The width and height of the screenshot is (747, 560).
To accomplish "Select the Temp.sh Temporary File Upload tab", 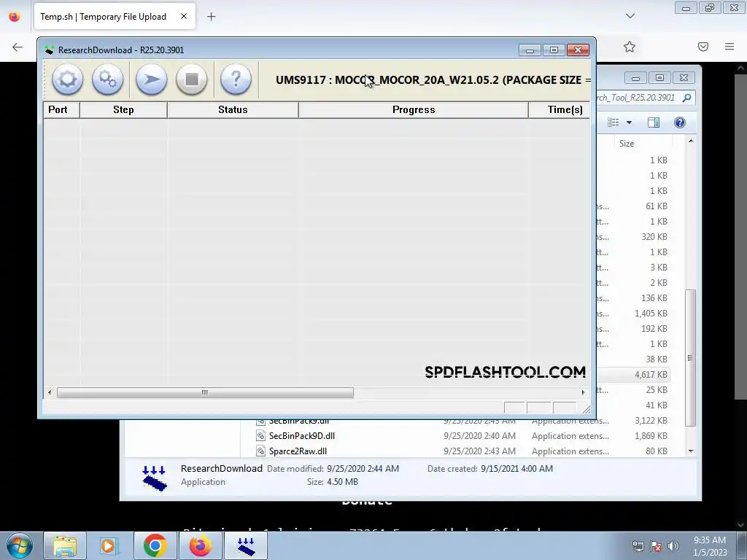I will point(104,17).
